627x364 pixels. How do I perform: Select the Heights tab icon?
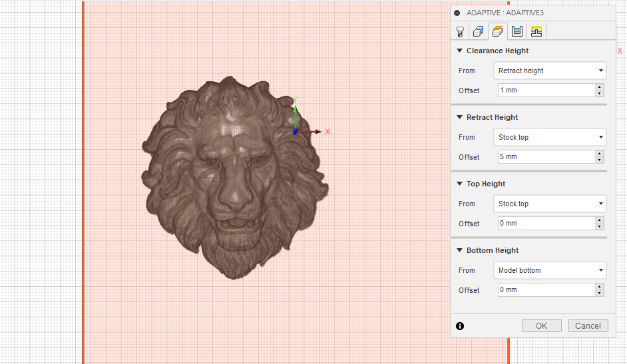[497, 31]
